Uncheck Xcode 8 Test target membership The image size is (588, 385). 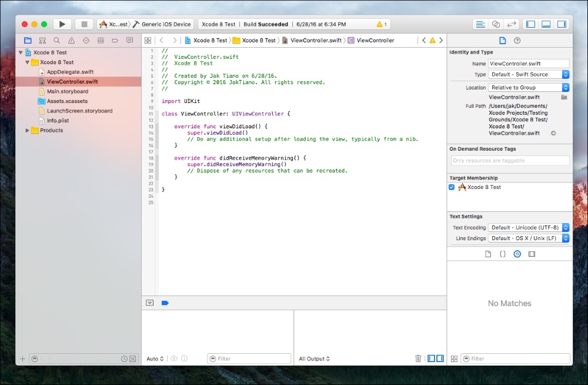(452, 187)
